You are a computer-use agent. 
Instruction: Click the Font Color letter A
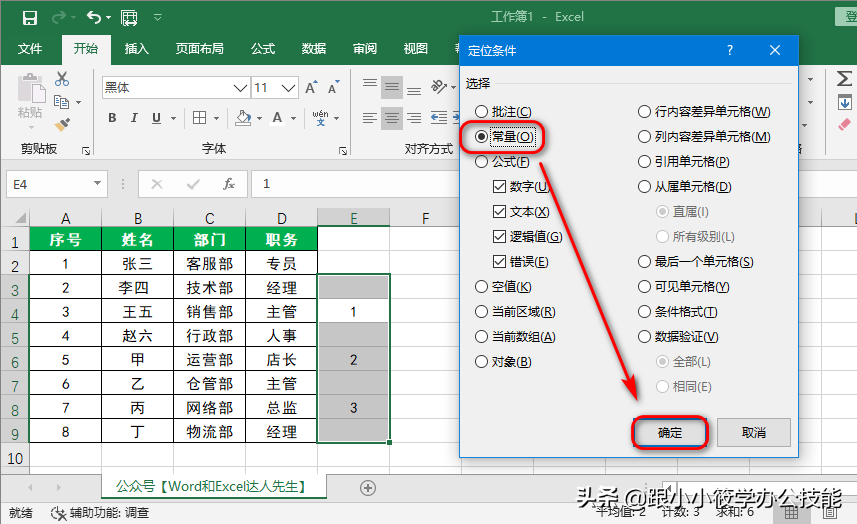coord(278,117)
